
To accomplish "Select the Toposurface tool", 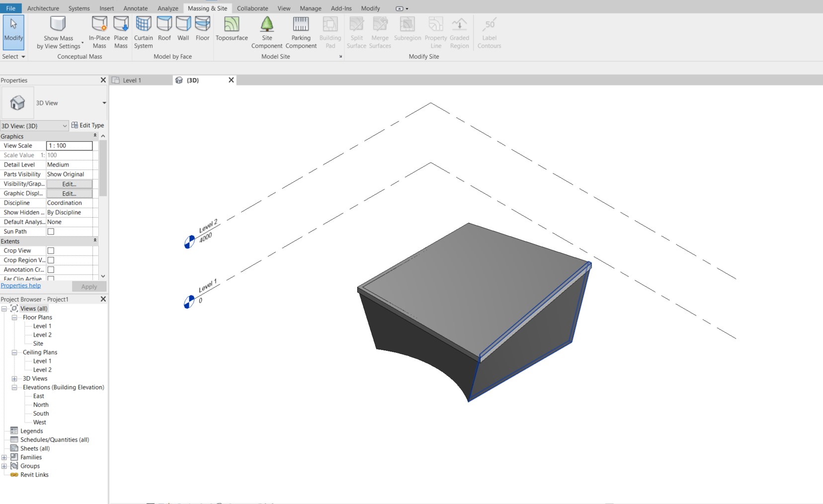I will (231, 31).
